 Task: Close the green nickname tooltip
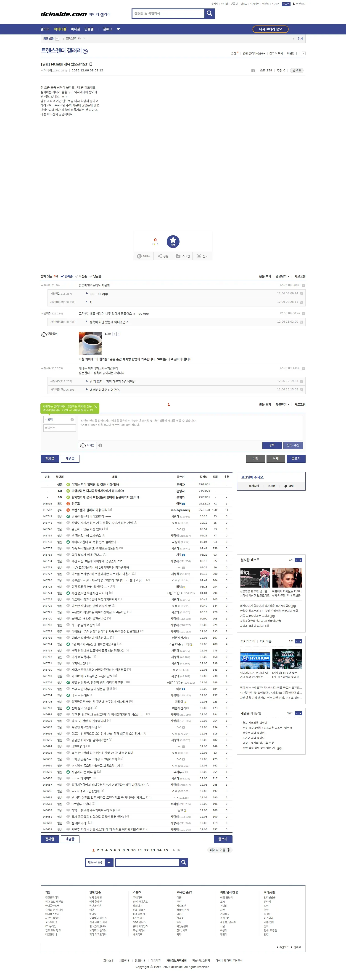point(95,407)
